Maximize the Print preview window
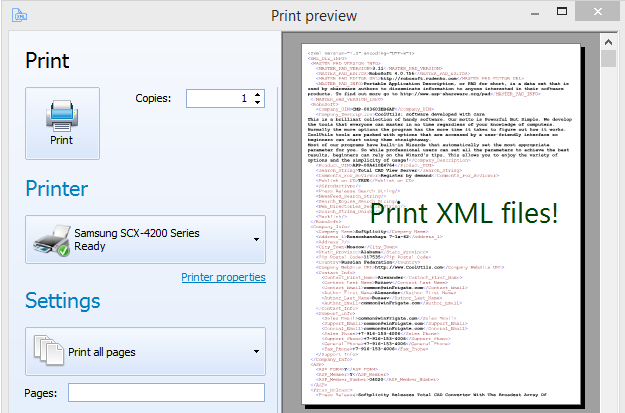 (562, 12)
